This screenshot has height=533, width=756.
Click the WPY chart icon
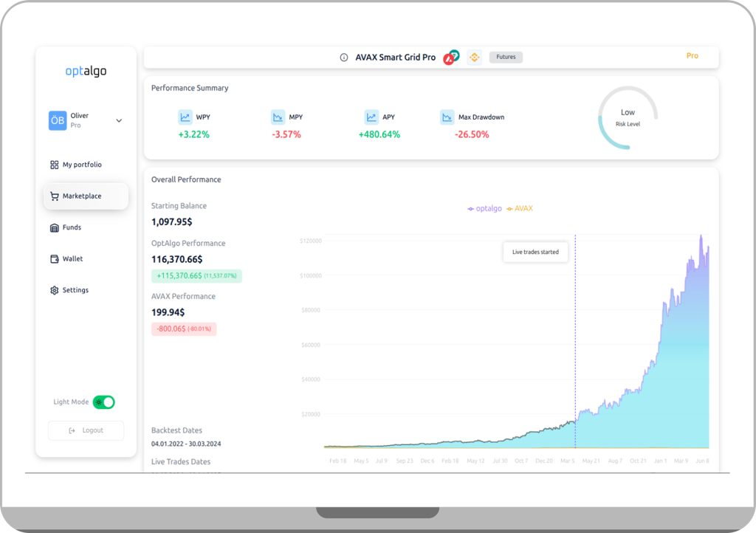(x=185, y=117)
